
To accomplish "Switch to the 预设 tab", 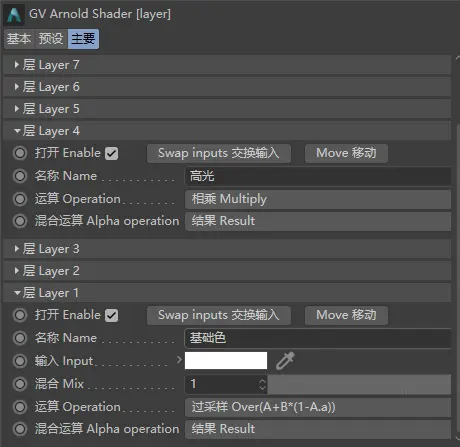I will 51,39.
